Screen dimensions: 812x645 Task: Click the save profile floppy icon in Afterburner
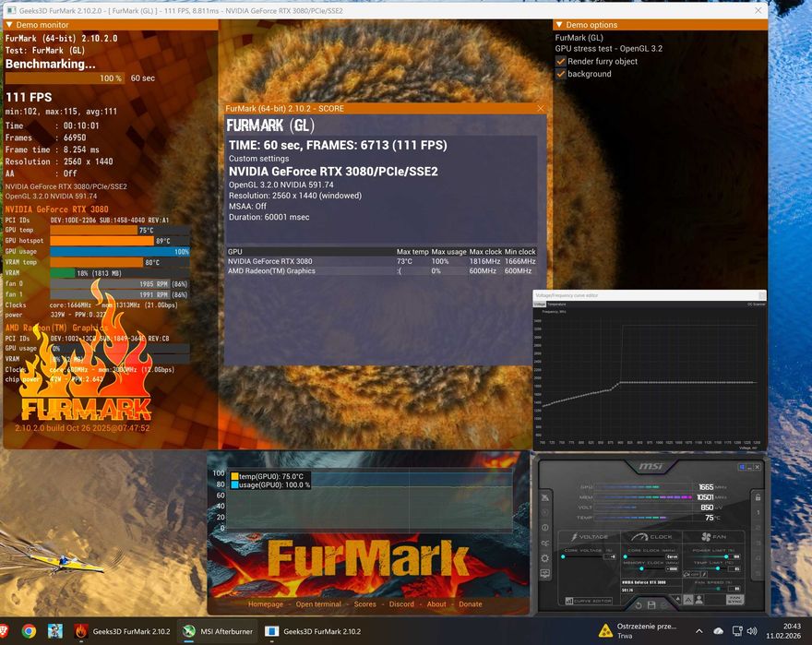coord(651,605)
